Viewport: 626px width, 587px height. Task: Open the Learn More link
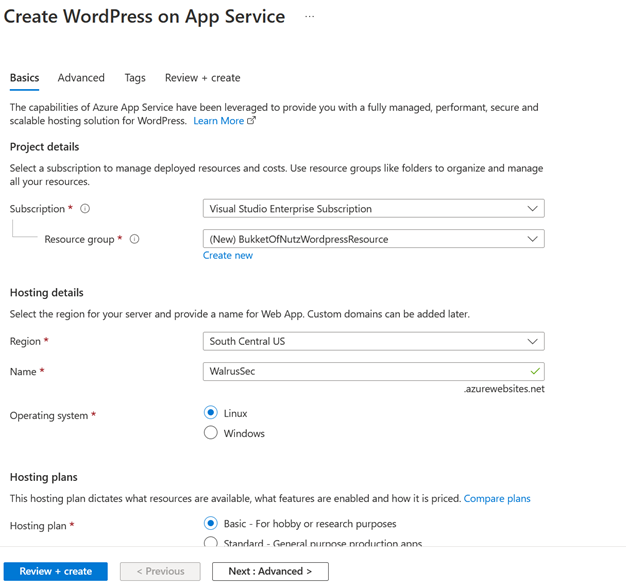pyautogui.click(x=219, y=121)
